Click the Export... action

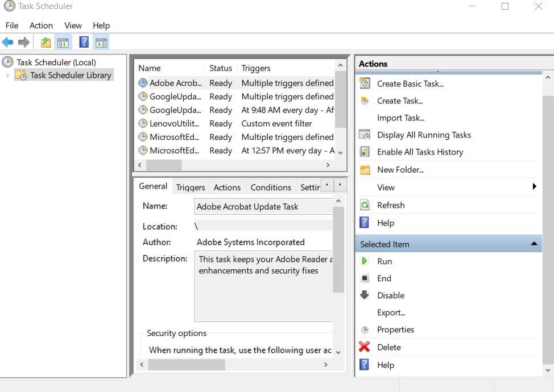tap(391, 312)
